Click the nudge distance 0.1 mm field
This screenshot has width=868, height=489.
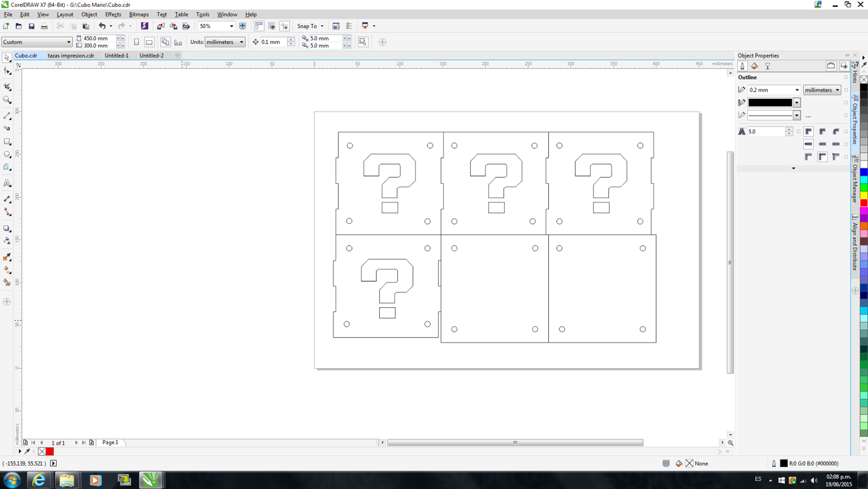[x=272, y=42]
